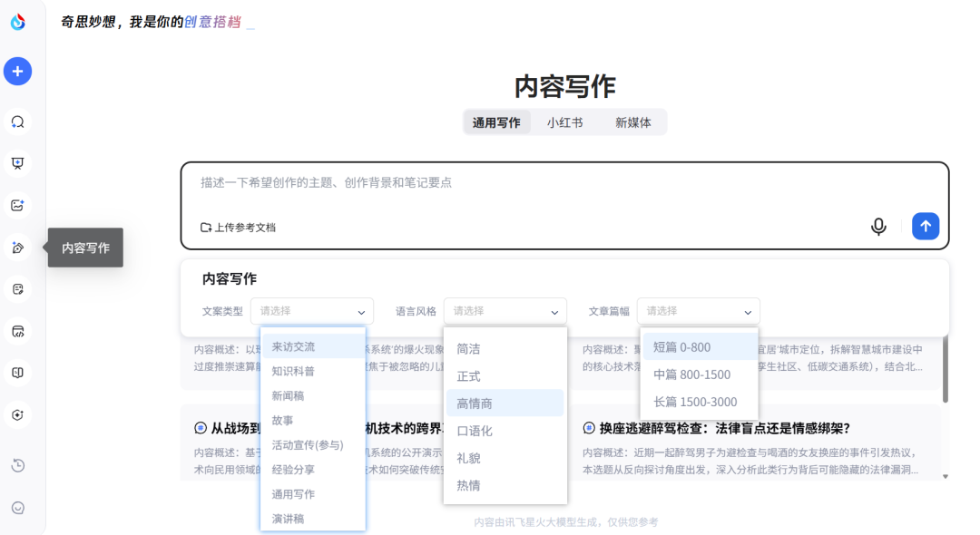Open the presentation board icon in sidebar
Image resolution: width=980 pixels, height=535 pixels.
[x=17, y=163]
